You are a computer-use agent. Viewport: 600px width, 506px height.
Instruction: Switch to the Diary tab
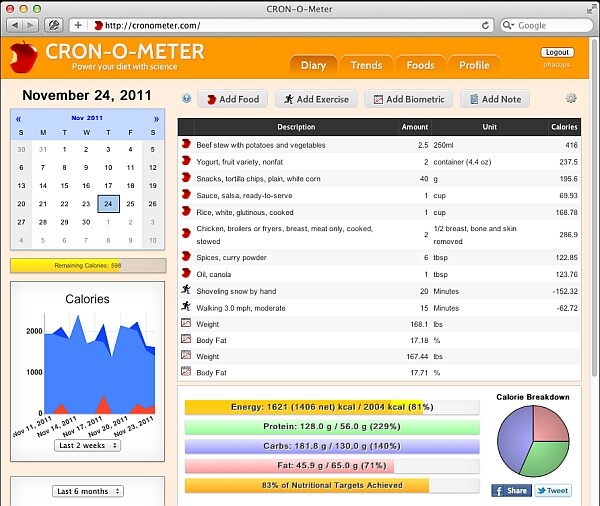(313, 66)
